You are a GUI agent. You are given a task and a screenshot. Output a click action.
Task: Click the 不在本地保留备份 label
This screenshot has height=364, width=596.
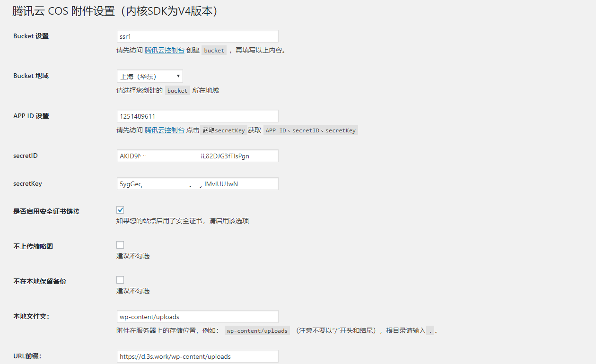click(40, 281)
